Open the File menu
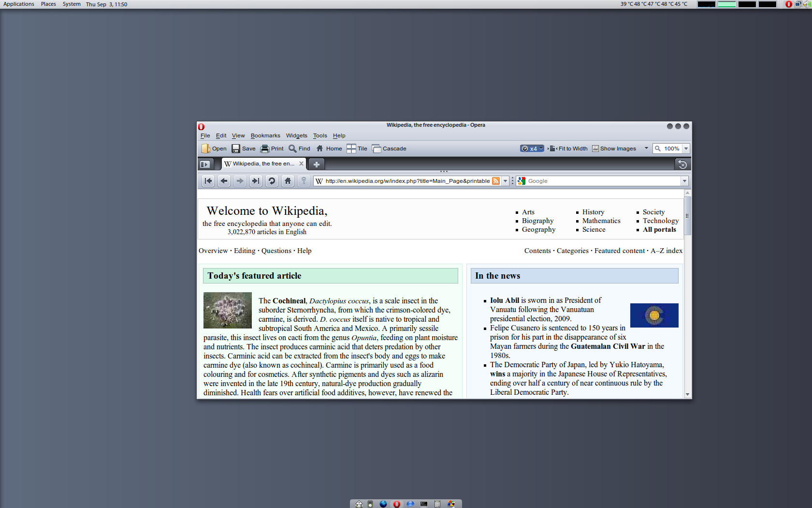The width and height of the screenshot is (812, 508). [205, 135]
